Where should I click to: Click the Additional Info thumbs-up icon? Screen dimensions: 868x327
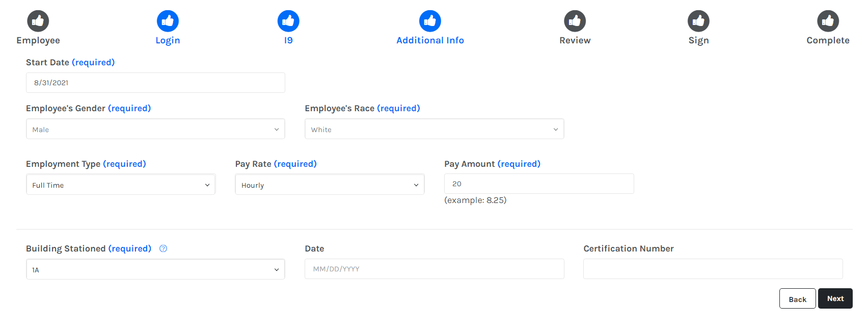pyautogui.click(x=430, y=21)
